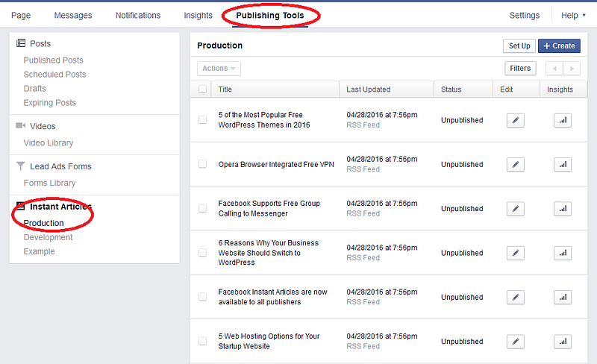Select Production under Instant Articles
The image size is (597, 364).
pyautogui.click(x=44, y=223)
